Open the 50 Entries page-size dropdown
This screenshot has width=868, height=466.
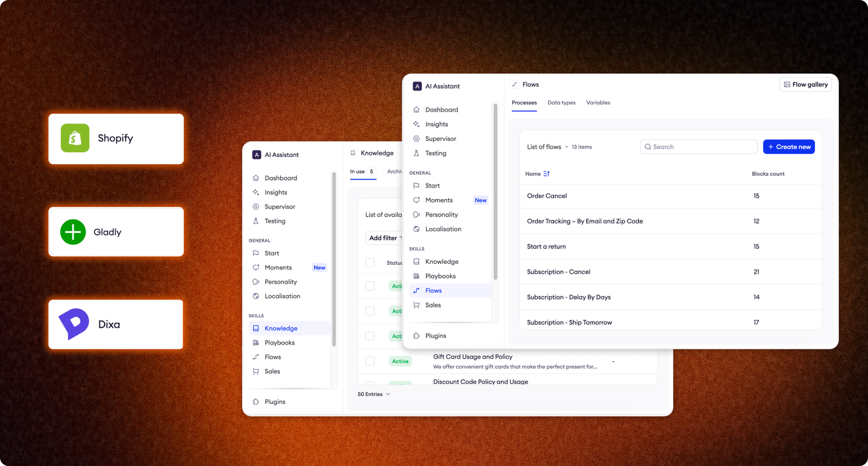coord(374,394)
